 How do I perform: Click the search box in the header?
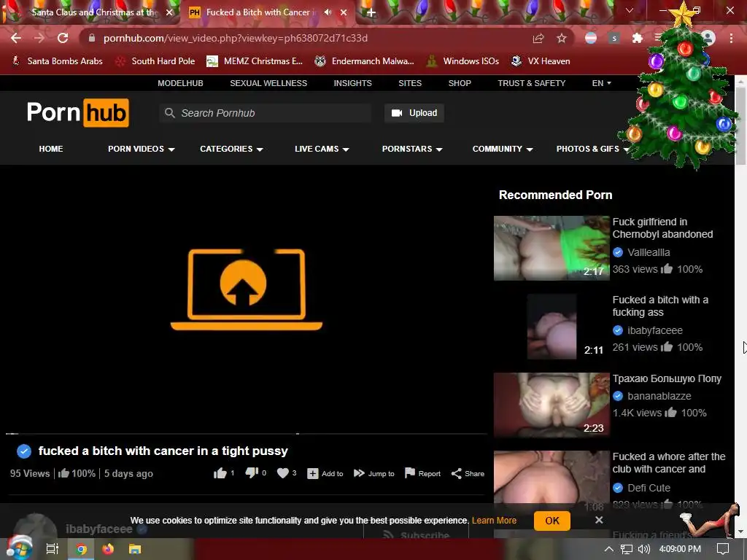[x=266, y=113]
